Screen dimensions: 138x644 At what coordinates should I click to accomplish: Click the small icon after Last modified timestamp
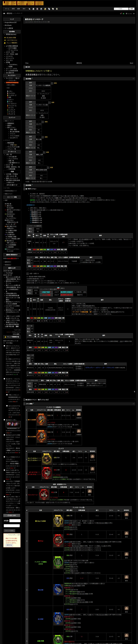49,22
